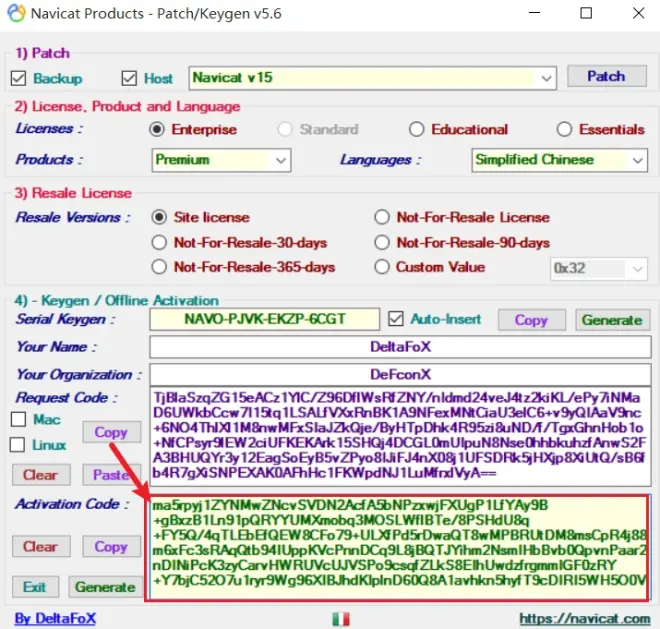Uncheck the Auto-Insert checkbox
The image size is (660, 629).
point(396,319)
